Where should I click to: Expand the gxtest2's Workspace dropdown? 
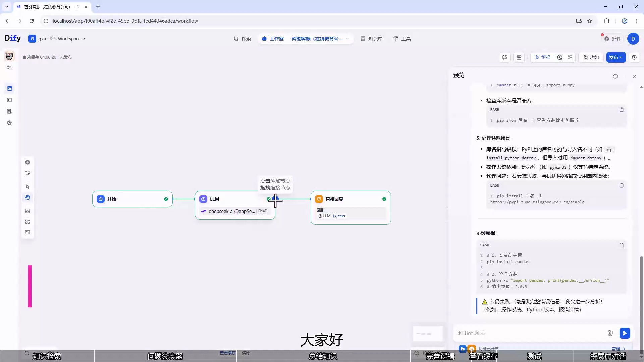57,39
